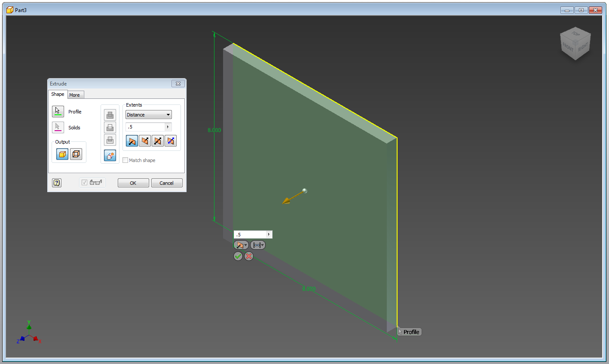Toggle the Match shape checkbox

click(x=125, y=160)
